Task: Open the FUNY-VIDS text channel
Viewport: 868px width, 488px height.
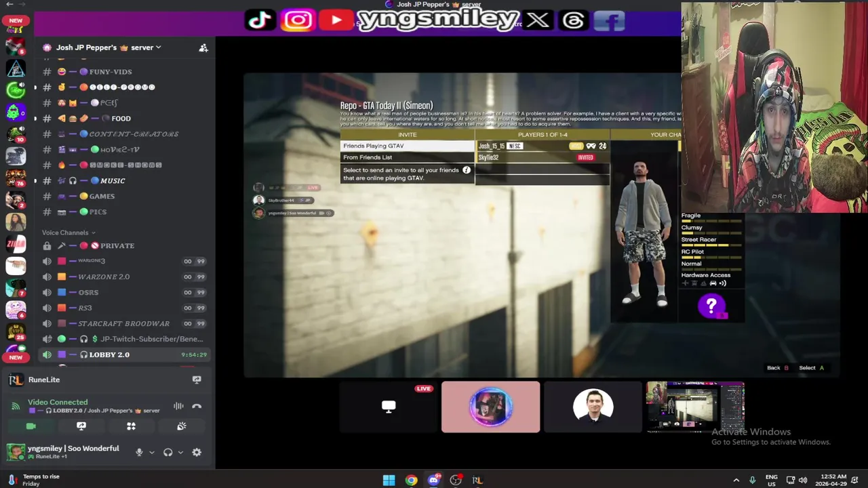Action: pyautogui.click(x=111, y=72)
